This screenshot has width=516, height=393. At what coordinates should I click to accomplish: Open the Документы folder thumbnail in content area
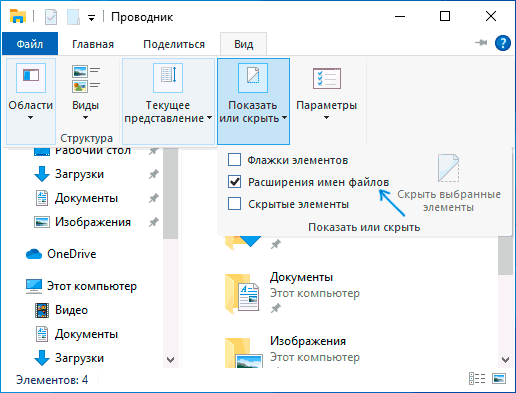point(242,294)
